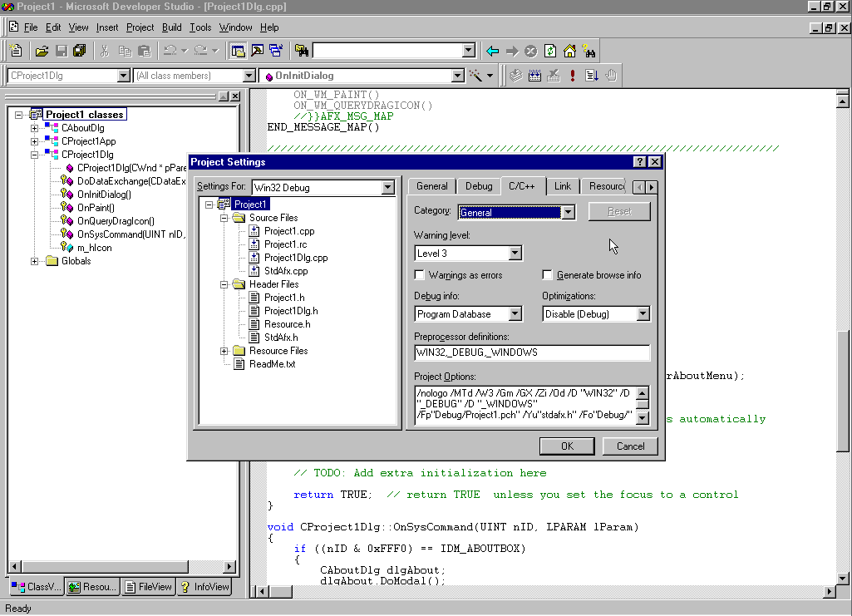Click the Build toolbar icon
Screen dimensions: 852x616
coord(534,76)
